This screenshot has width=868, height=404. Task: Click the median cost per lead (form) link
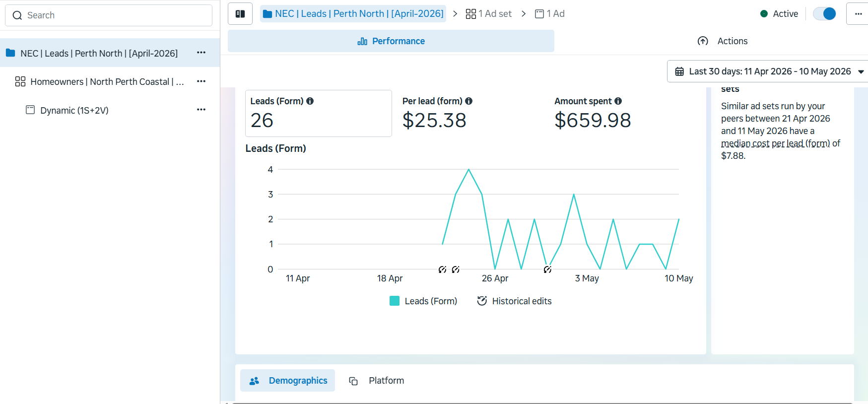(775, 143)
